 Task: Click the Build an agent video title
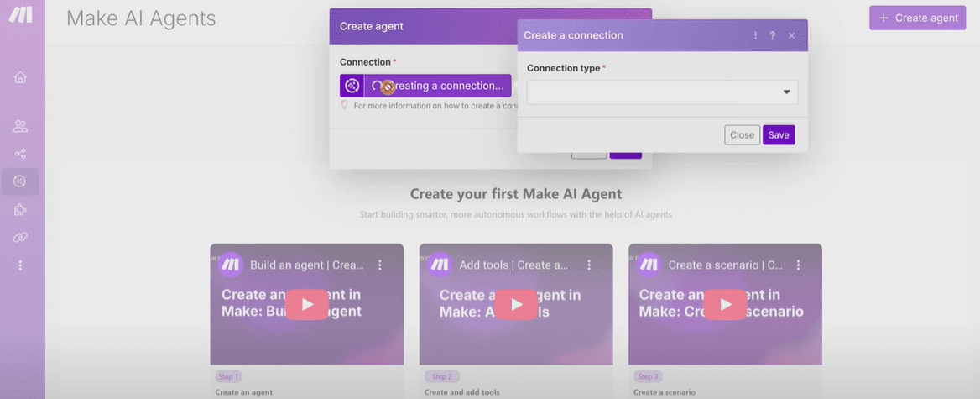(x=307, y=265)
